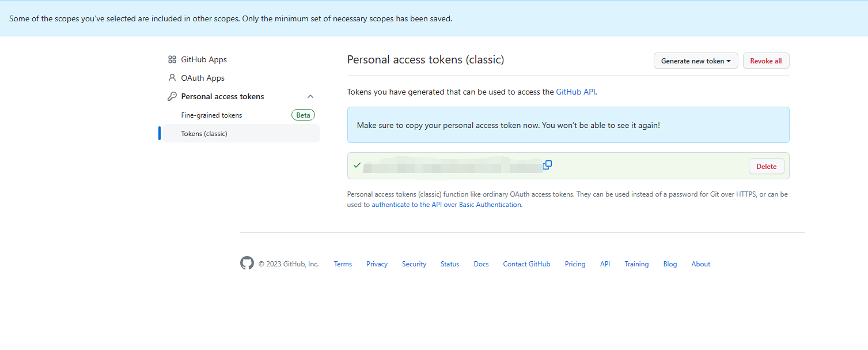The height and width of the screenshot is (350, 868).
Task: Click the GitHub Apps grid icon
Action: coord(172,59)
